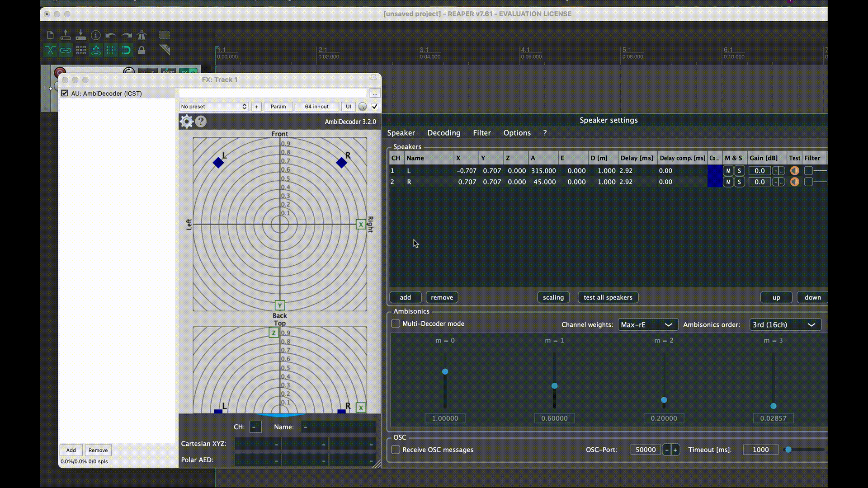Screen dimensions: 868x488
Task: Toggle the metronome icon in REAPER toolbar
Action: pyautogui.click(x=142, y=35)
